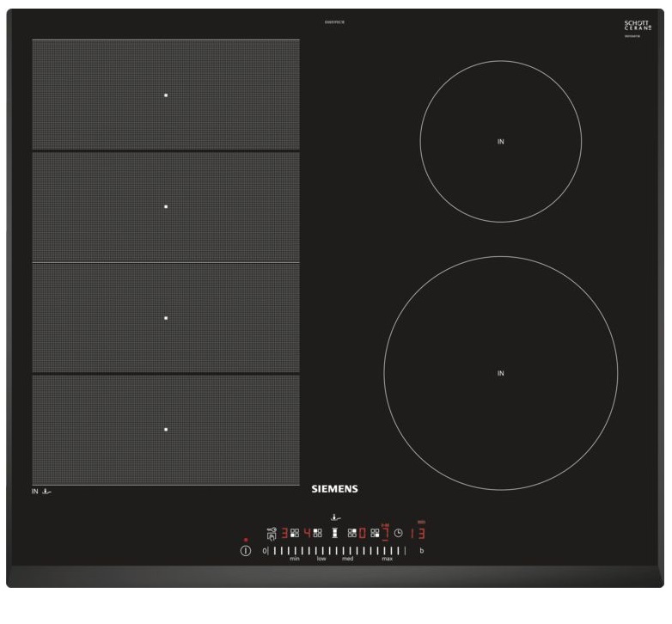This screenshot has height=624, width=672.
Task: Set power slider to max level
Action: click(x=388, y=551)
